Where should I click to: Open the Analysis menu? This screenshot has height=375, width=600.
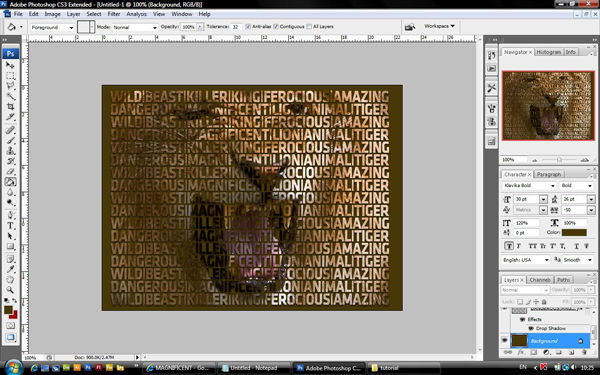(x=136, y=14)
